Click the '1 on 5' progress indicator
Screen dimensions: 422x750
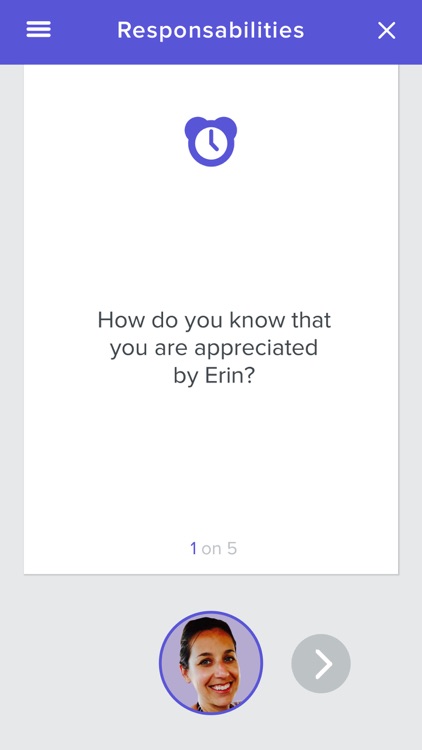(x=213, y=548)
